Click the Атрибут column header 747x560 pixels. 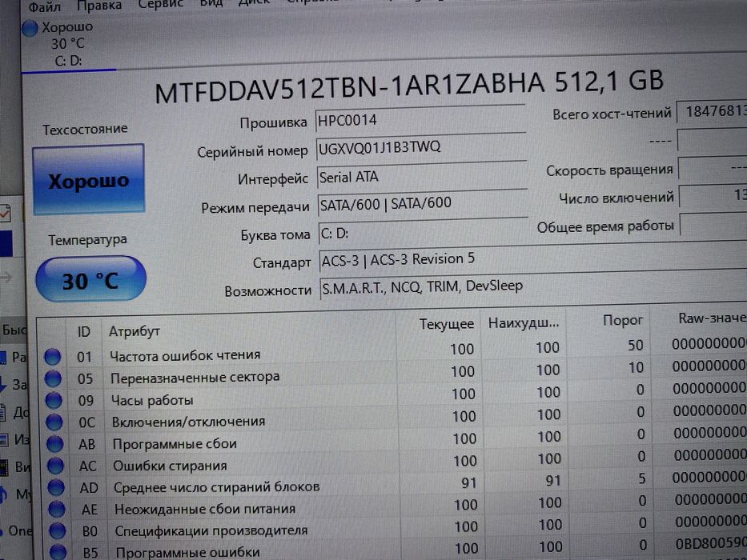point(135,331)
